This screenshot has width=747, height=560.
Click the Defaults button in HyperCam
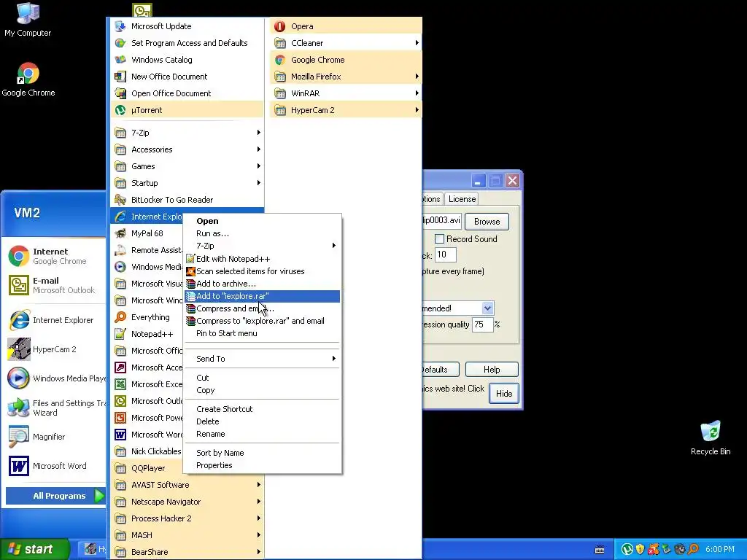pos(441,370)
